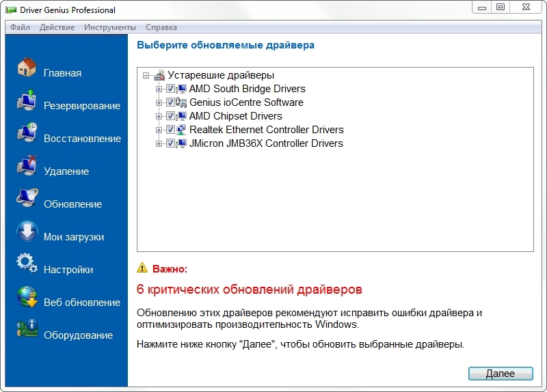The height and width of the screenshot is (392, 547).
Task: Collapse the Устаревшие драйверы tree node
Action: [146, 75]
